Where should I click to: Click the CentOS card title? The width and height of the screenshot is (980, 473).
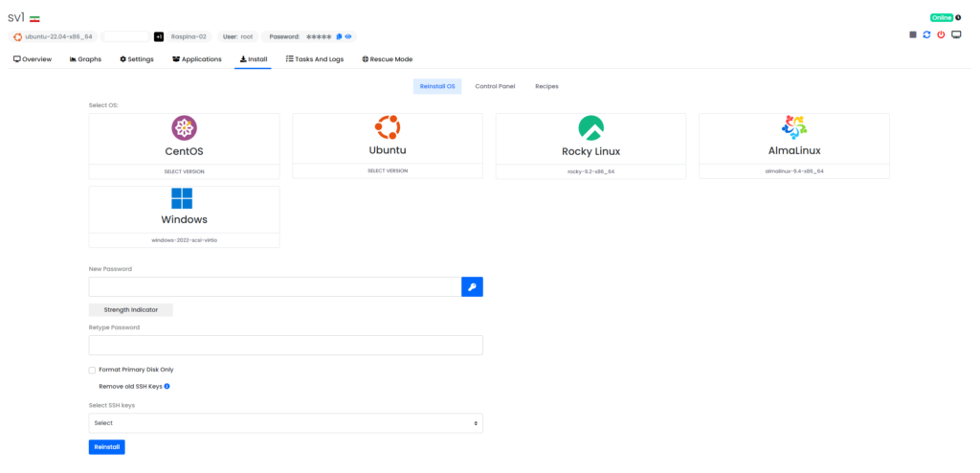[x=185, y=151]
